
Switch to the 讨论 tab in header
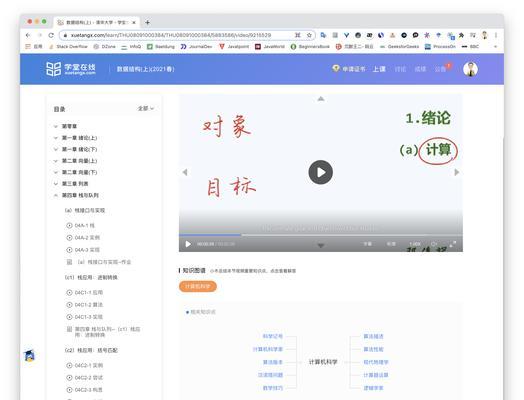400,69
